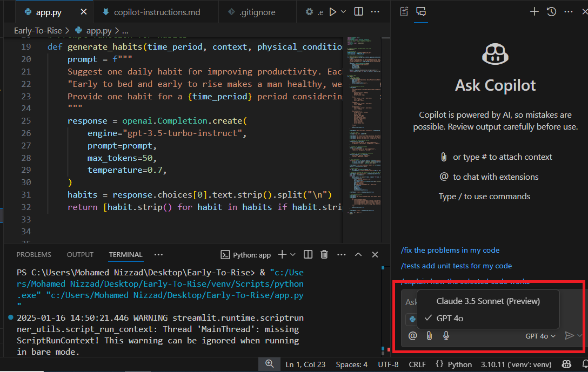Split the editor to the right
This screenshot has height=372, width=588.
(358, 12)
